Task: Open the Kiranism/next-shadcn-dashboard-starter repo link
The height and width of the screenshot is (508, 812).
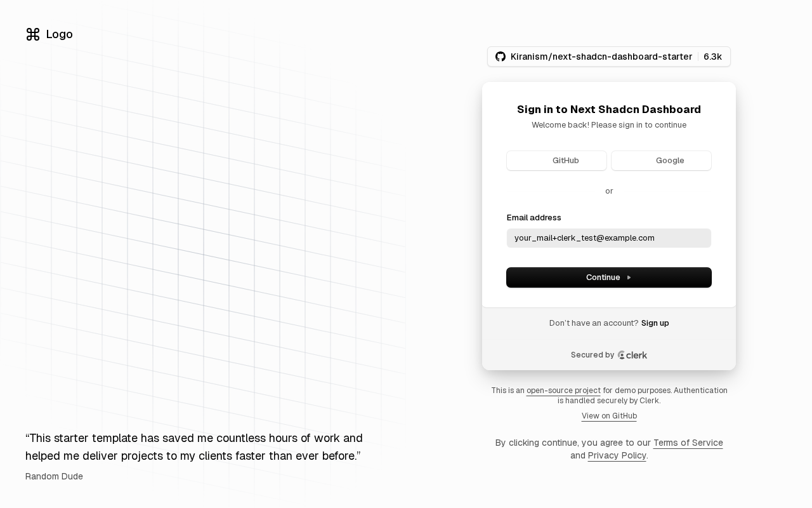Action: (x=601, y=57)
